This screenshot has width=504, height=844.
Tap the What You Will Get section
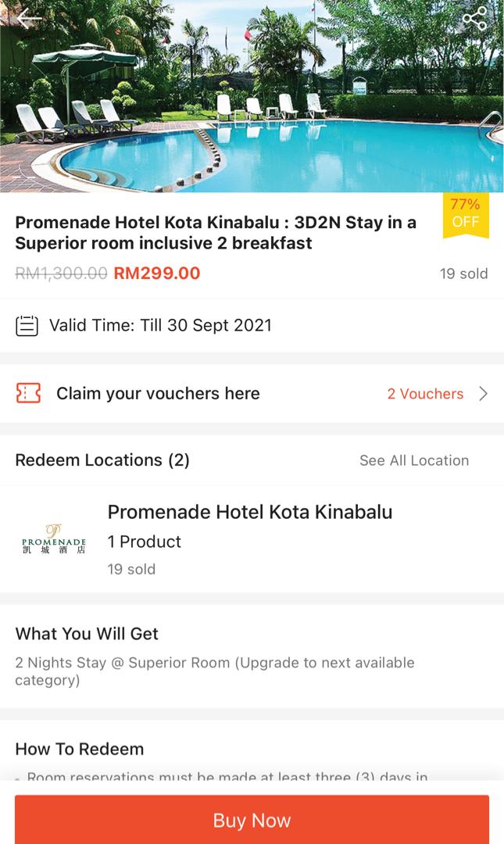tap(87, 634)
